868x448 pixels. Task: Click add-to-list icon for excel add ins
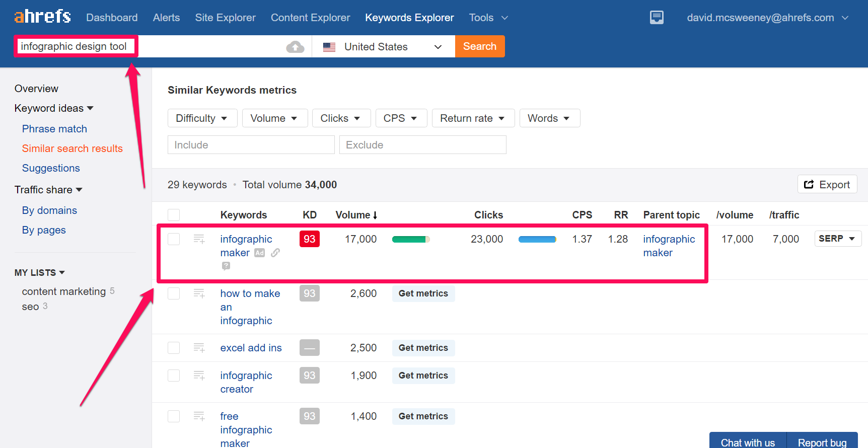(x=199, y=348)
